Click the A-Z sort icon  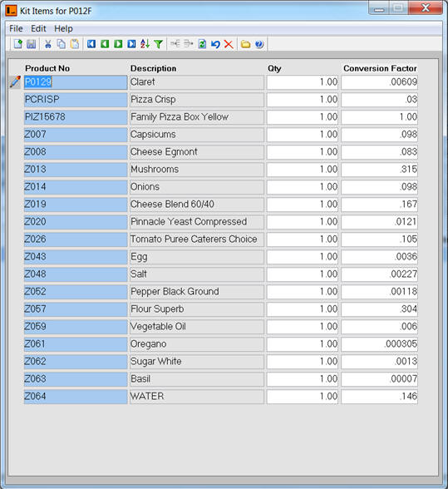tap(145, 44)
